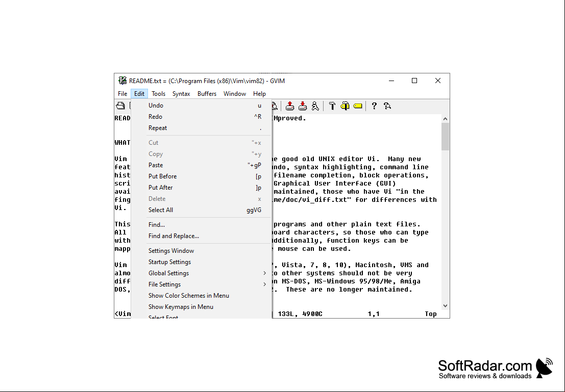The height and width of the screenshot is (392, 565).
Task: Open the Help menu
Action: click(259, 94)
